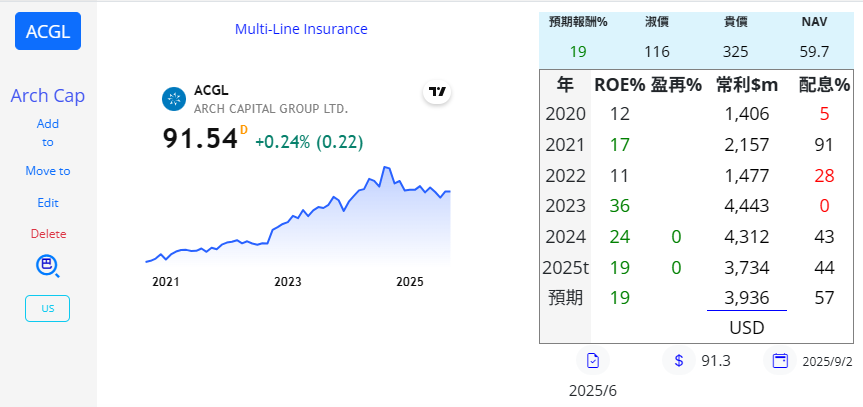Click the +0.24% (0.22) change value
The width and height of the screenshot is (863, 407).
309,143
